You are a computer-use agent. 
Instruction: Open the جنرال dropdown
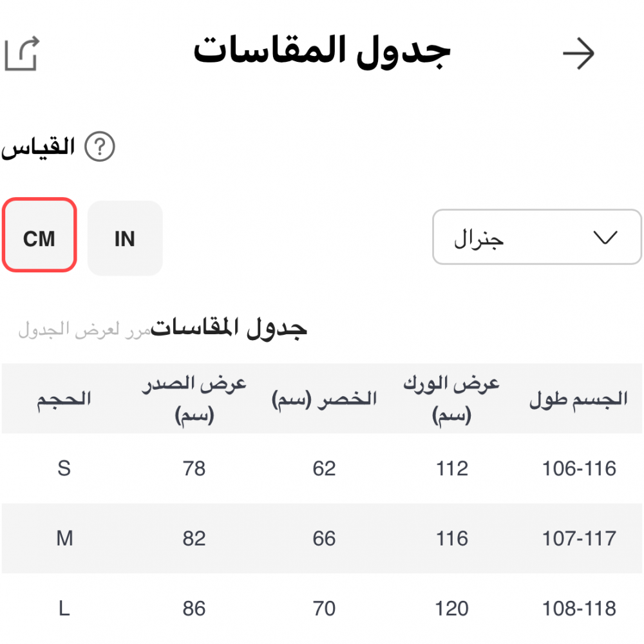coord(536,237)
